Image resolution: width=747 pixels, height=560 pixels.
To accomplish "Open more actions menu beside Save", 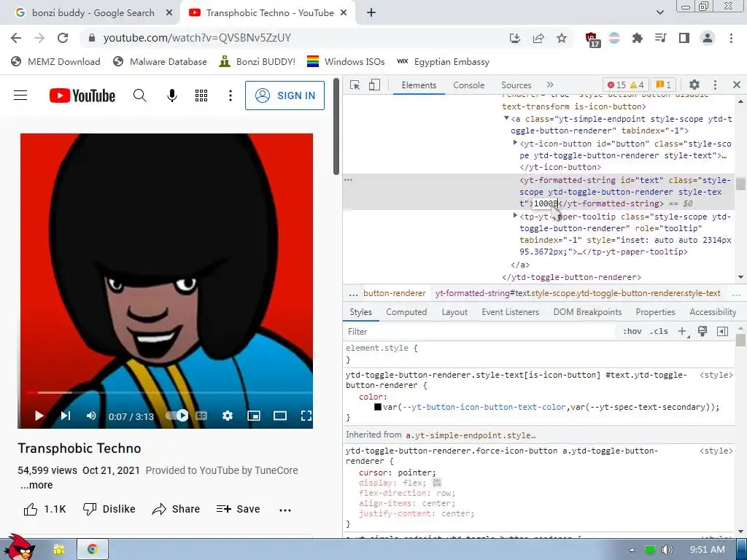I will point(285,510).
